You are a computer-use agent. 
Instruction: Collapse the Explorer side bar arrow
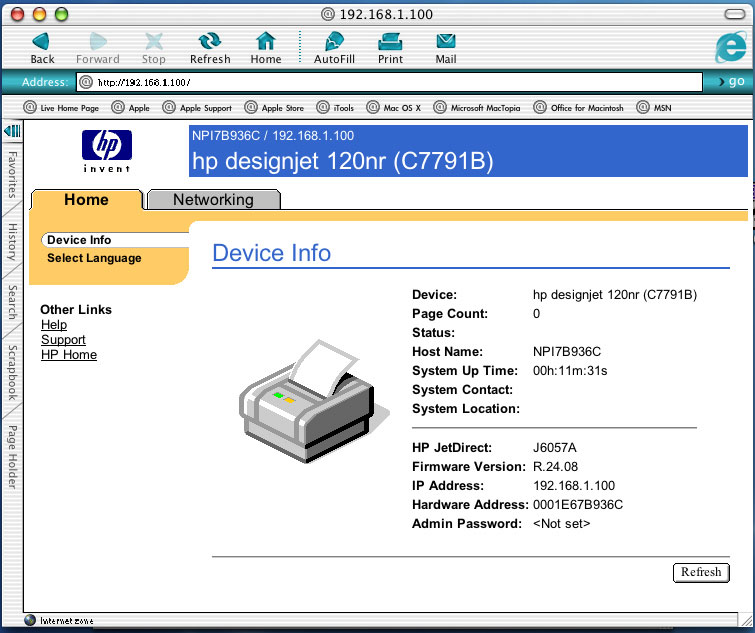[x=12, y=131]
